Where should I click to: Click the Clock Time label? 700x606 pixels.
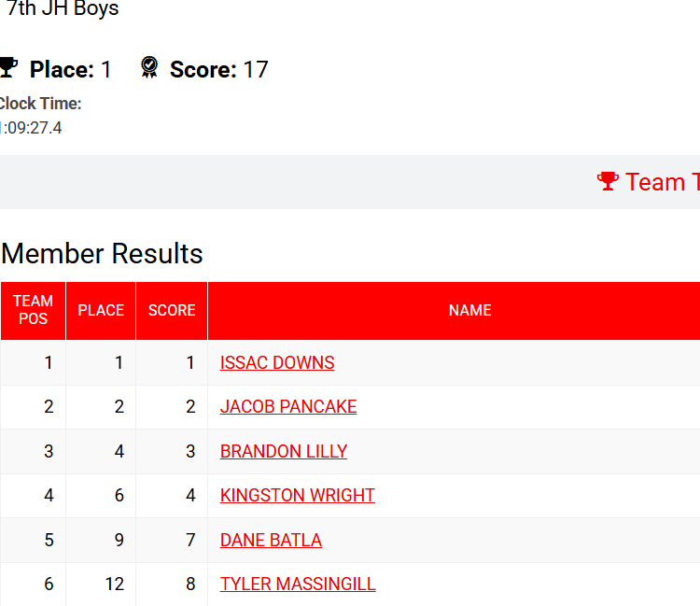click(40, 104)
